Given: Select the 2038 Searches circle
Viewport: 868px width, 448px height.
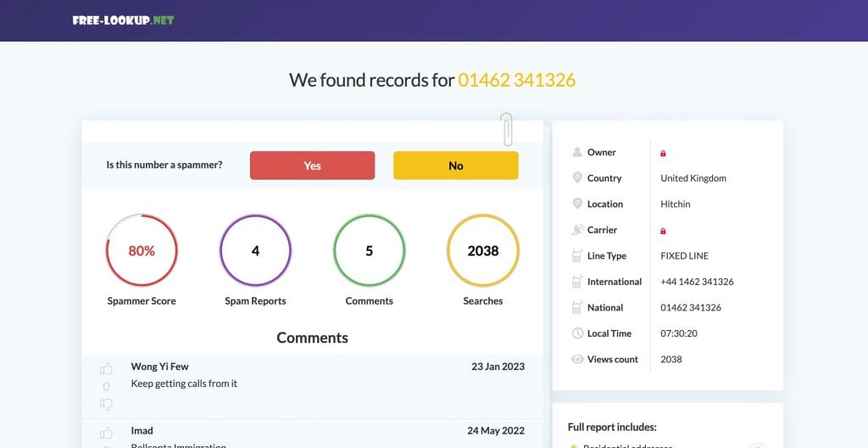Looking at the screenshot, I should 482,250.
